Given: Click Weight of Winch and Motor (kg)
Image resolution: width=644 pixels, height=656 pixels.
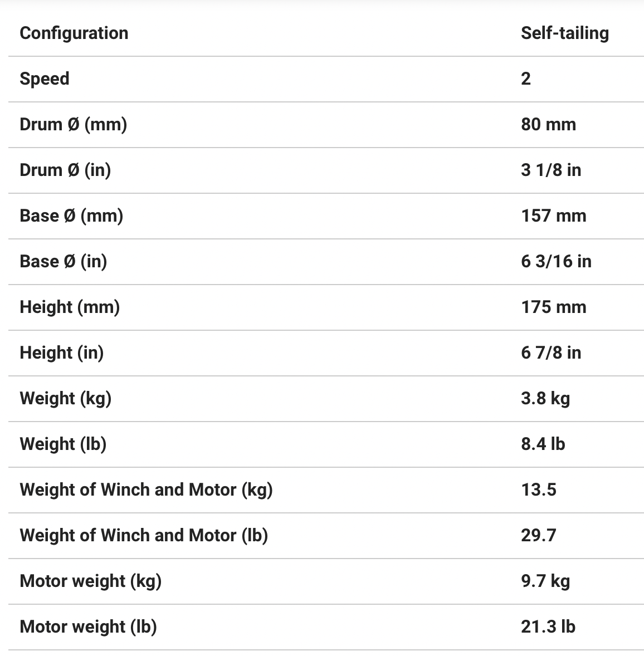Looking at the screenshot, I should click(146, 489).
